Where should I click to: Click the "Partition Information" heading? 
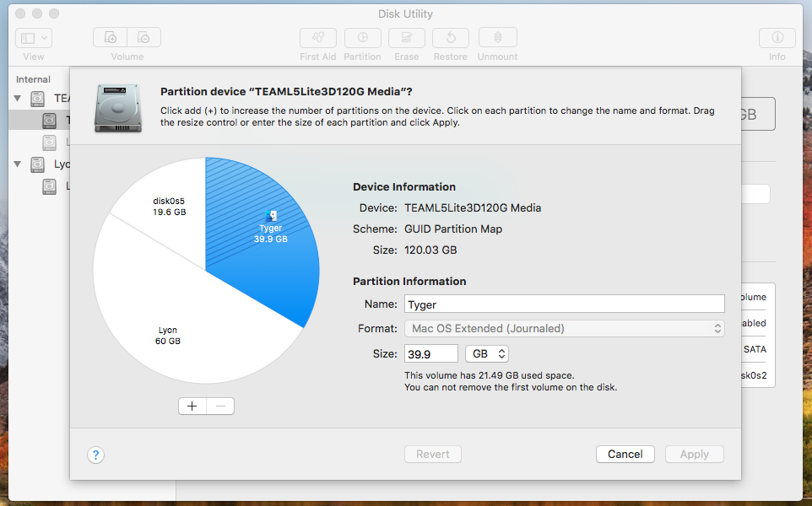pyautogui.click(x=409, y=281)
